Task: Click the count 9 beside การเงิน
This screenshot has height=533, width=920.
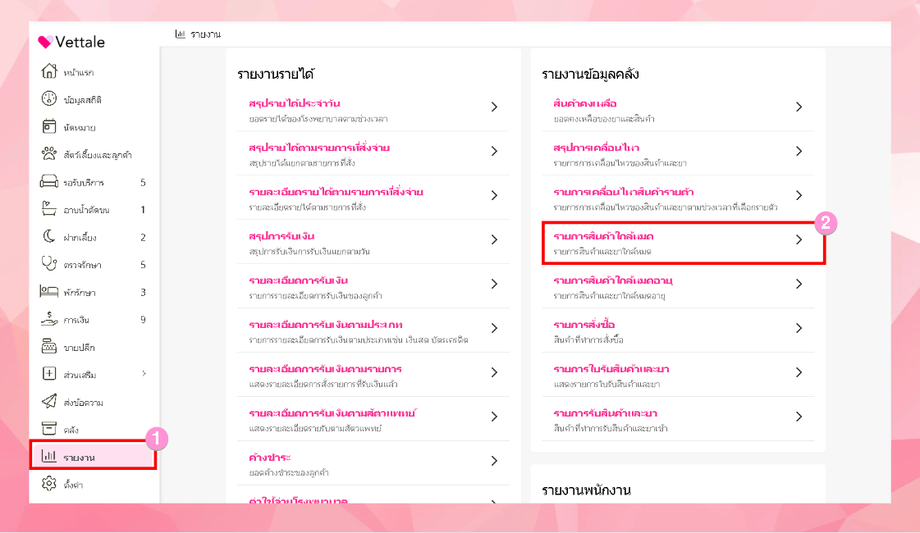Action: pyautogui.click(x=143, y=319)
